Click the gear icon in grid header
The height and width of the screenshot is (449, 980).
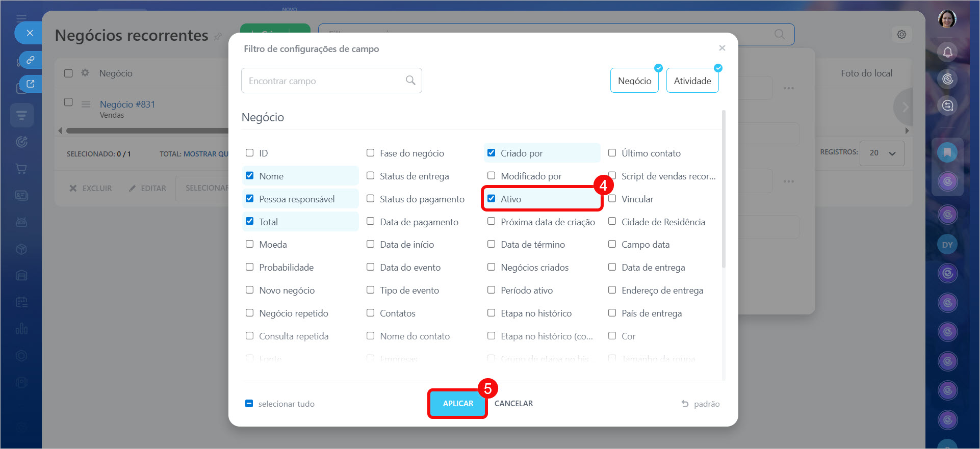(85, 73)
